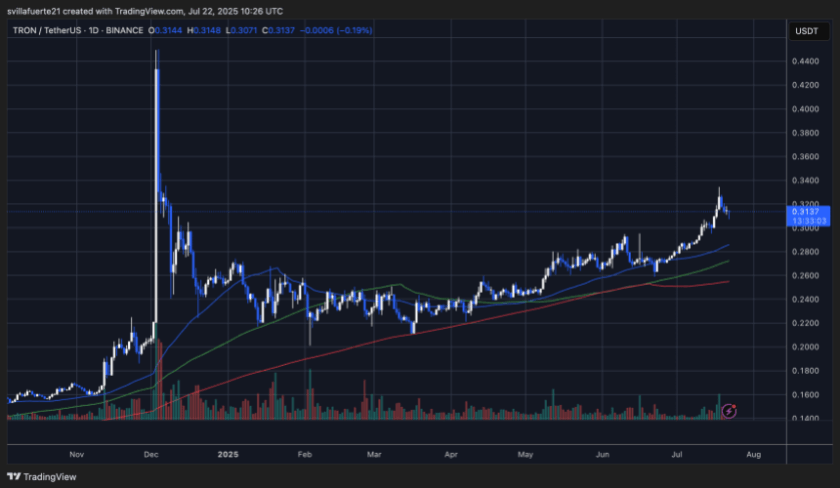The width and height of the screenshot is (840, 488).
Task: Select the red long-term moving average line
Action: [700, 283]
